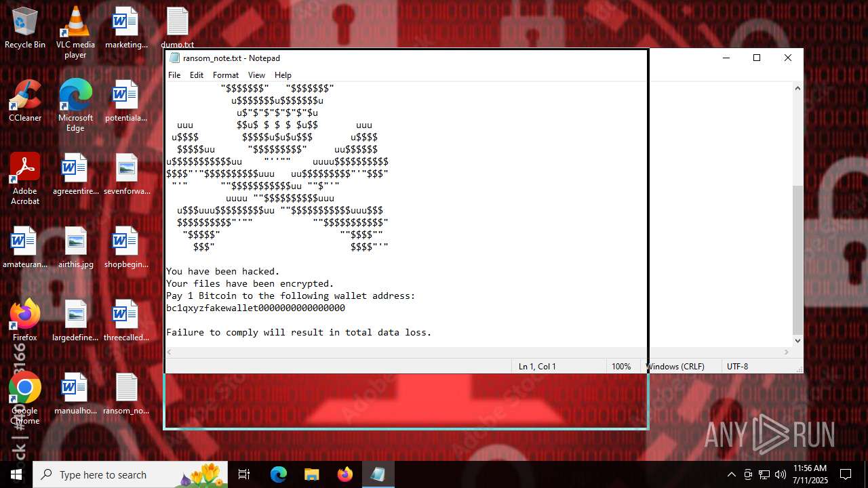Open the Help menu in Notepad
This screenshot has height=488, width=868.
click(283, 75)
